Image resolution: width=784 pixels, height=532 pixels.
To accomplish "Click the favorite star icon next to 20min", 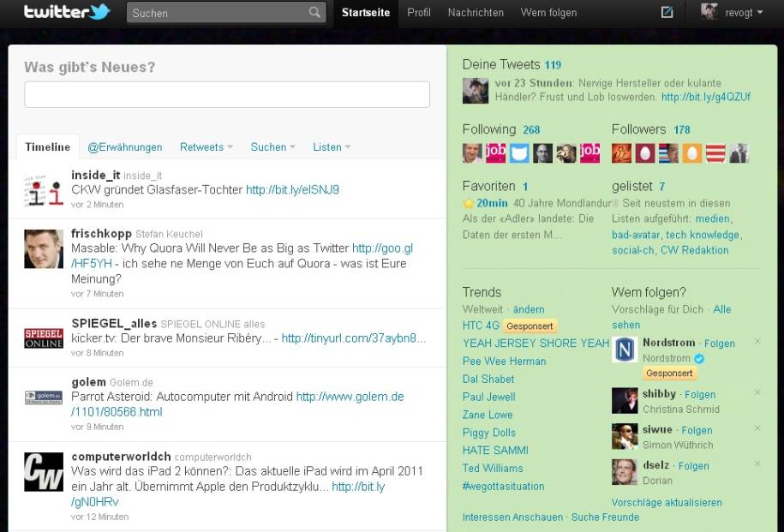I will 468,204.
